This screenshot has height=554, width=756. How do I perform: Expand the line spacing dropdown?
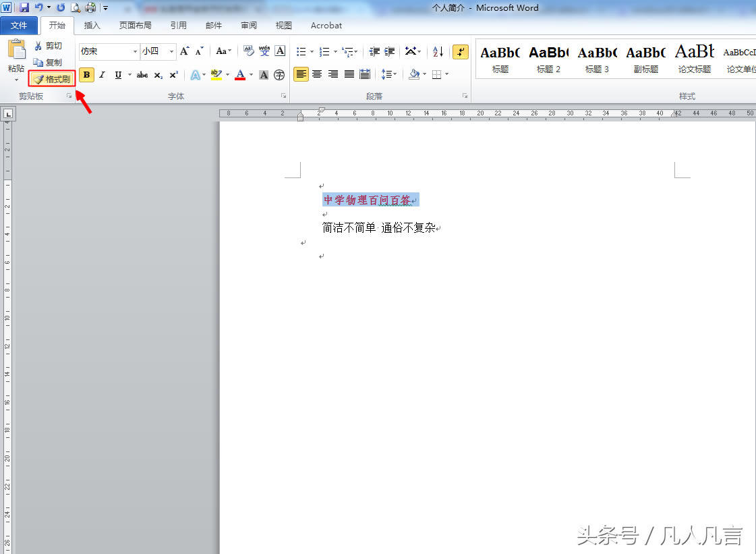[395, 74]
